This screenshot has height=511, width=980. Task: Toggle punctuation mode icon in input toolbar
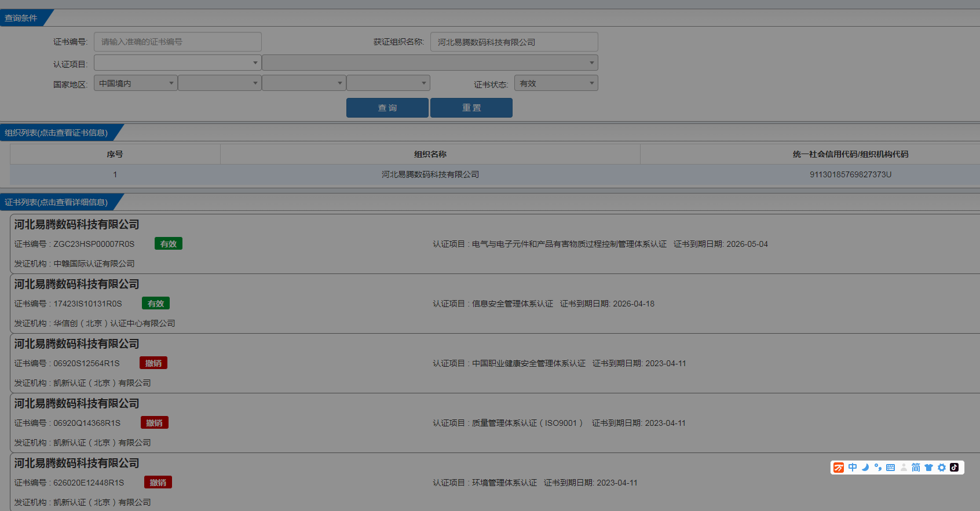(878, 468)
